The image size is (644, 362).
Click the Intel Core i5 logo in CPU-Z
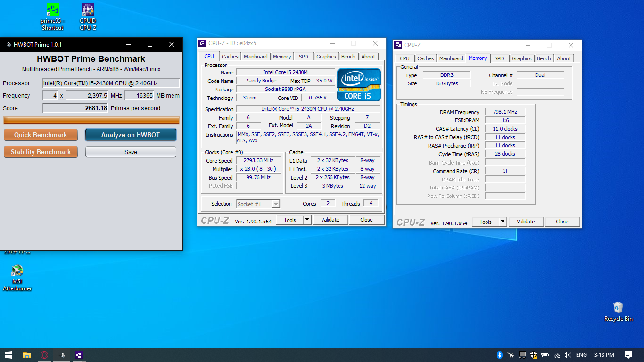(x=359, y=85)
